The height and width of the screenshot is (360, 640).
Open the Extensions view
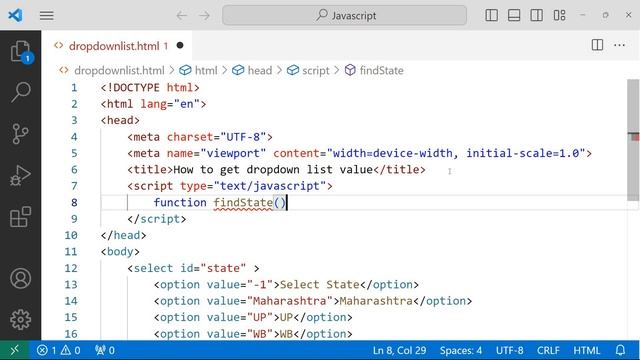click(x=20, y=217)
